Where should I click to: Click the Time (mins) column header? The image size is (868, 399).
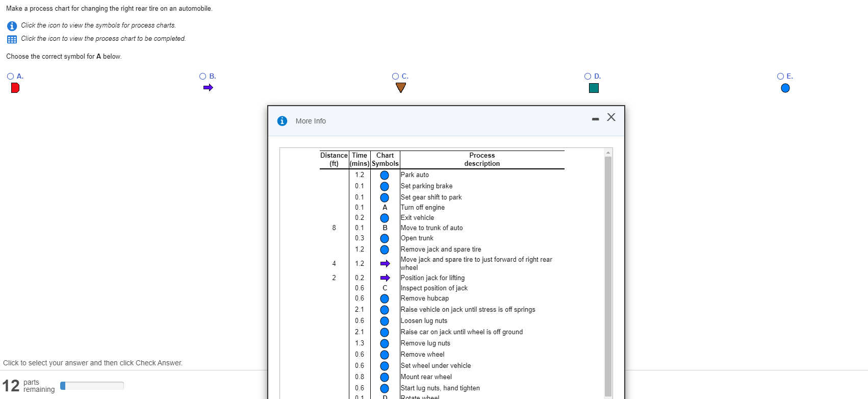point(360,159)
